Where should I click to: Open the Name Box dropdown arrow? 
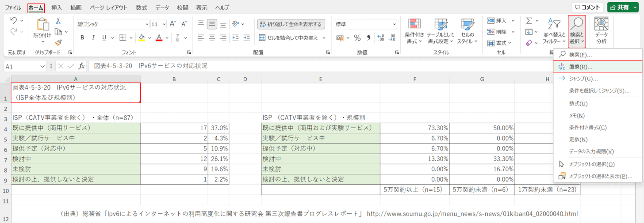coord(42,66)
